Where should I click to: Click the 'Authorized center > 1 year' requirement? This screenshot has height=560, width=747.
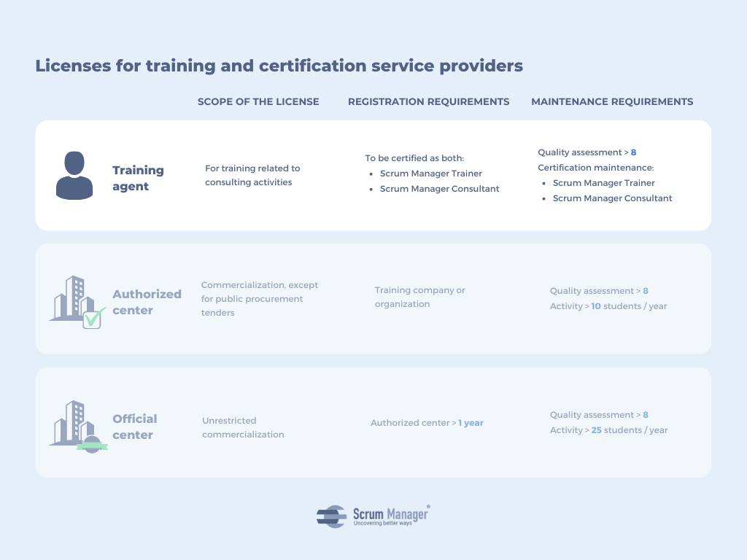coord(427,423)
